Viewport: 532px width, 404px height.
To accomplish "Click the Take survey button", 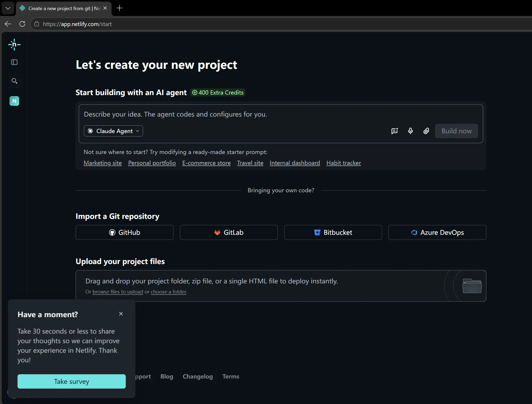I will click(x=72, y=381).
